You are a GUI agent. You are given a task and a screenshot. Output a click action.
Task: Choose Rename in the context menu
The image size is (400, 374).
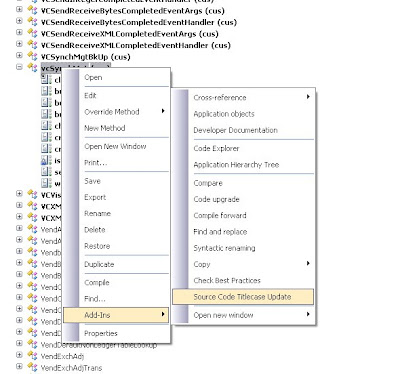pos(116,214)
